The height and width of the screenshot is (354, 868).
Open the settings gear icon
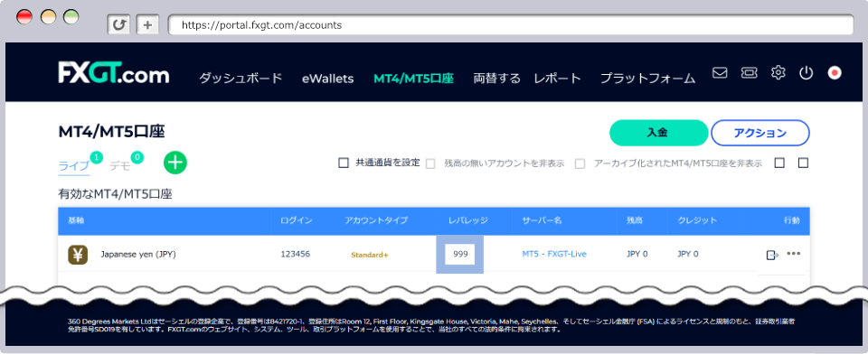coord(778,72)
